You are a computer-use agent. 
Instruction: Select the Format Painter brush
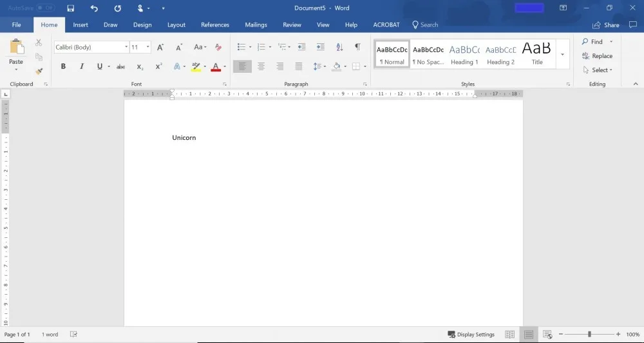[39, 71]
